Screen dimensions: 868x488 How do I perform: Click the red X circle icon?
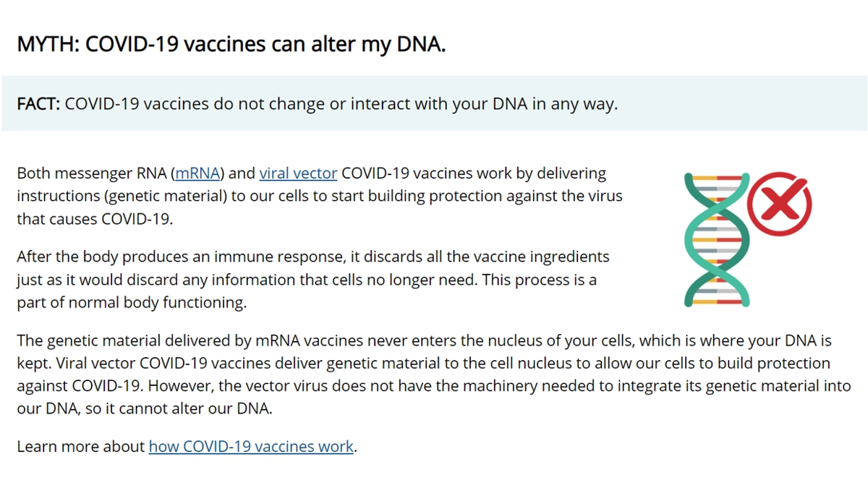click(x=779, y=205)
